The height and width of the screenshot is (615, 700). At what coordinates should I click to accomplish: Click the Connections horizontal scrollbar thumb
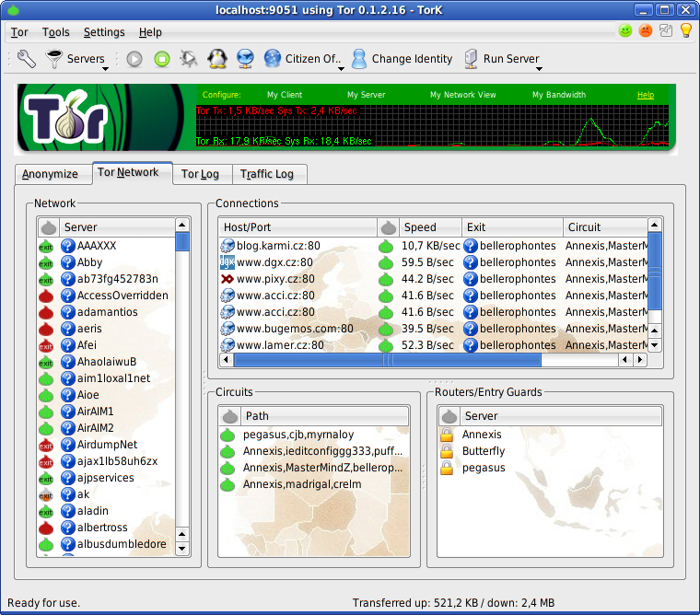[x=388, y=360]
